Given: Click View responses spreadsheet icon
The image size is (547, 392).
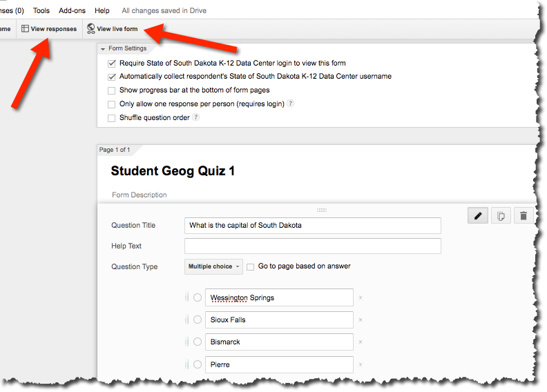Looking at the screenshot, I should pos(25,28).
